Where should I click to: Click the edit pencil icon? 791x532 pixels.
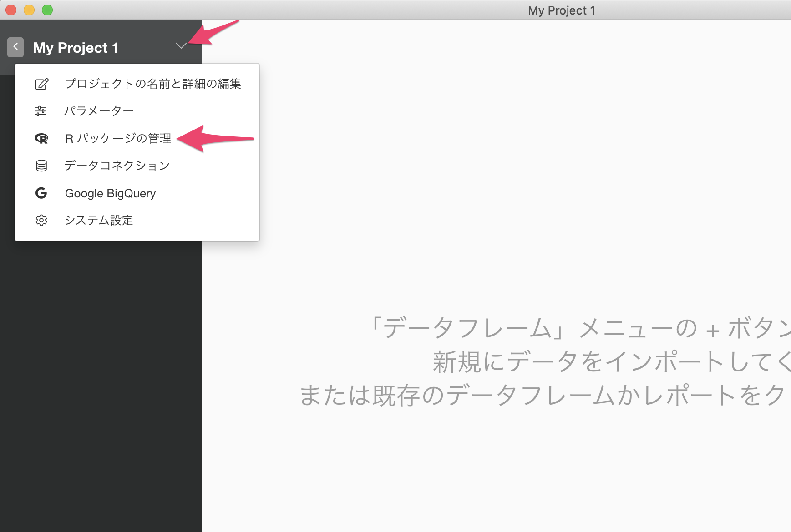pos(41,84)
